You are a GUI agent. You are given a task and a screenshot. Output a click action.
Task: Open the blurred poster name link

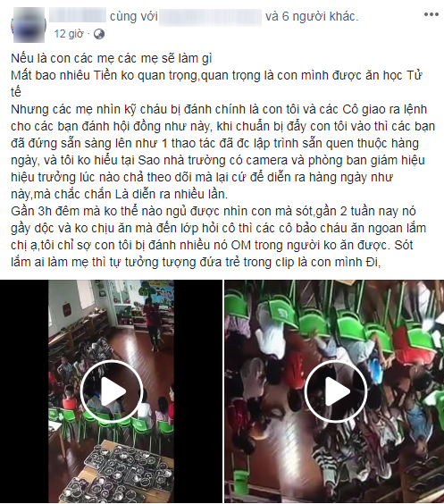click(x=78, y=16)
